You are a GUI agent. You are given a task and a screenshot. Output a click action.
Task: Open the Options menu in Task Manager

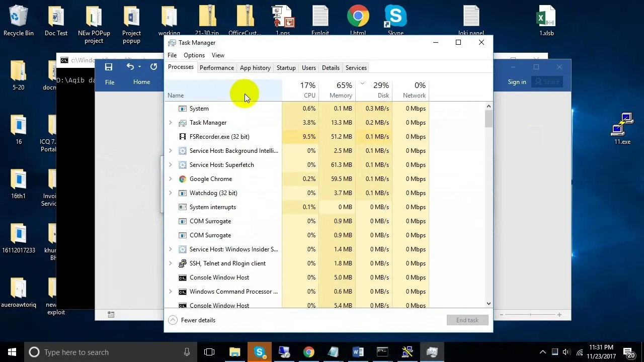pyautogui.click(x=194, y=55)
